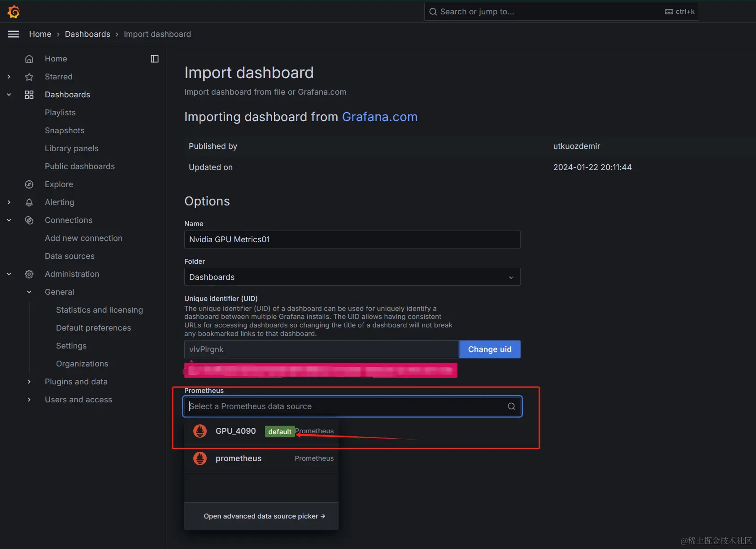Expand the Users and access chevron
This screenshot has width=756, height=549.
(29, 400)
